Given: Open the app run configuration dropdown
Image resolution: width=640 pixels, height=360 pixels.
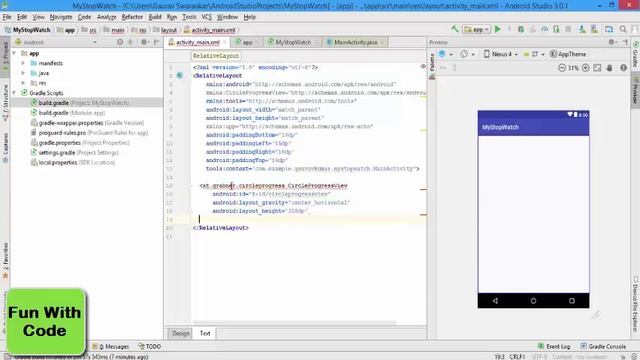Looking at the screenshot, I should click(477, 29).
